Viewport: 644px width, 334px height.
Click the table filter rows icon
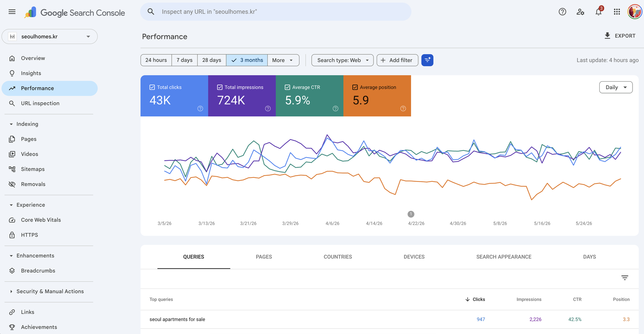click(625, 278)
